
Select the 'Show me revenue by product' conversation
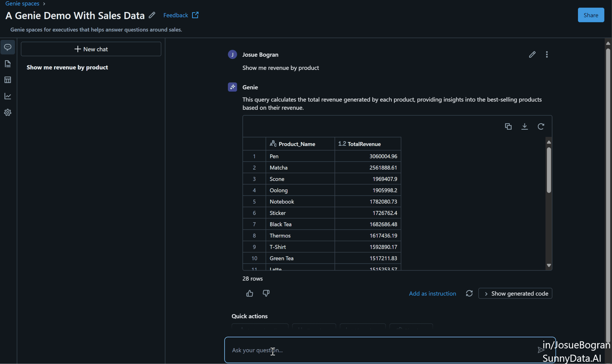coord(67,67)
